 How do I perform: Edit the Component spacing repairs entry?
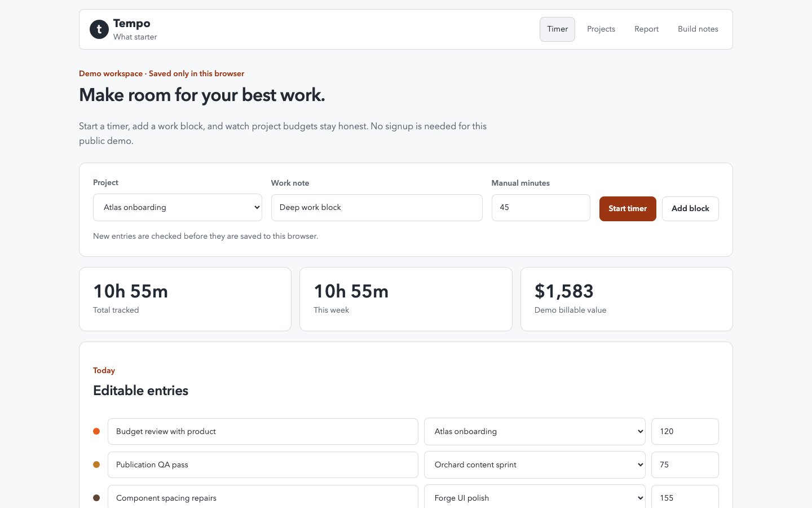263,497
